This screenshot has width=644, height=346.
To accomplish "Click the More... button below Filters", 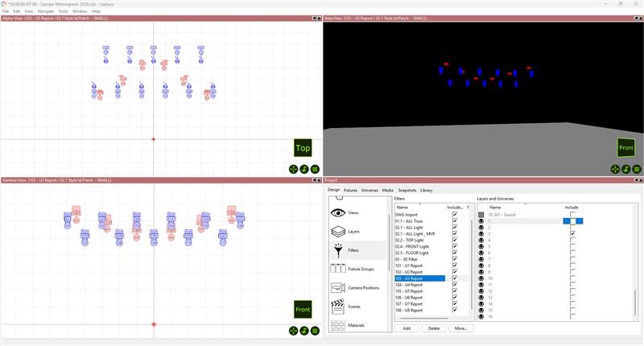I will [x=460, y=328].
